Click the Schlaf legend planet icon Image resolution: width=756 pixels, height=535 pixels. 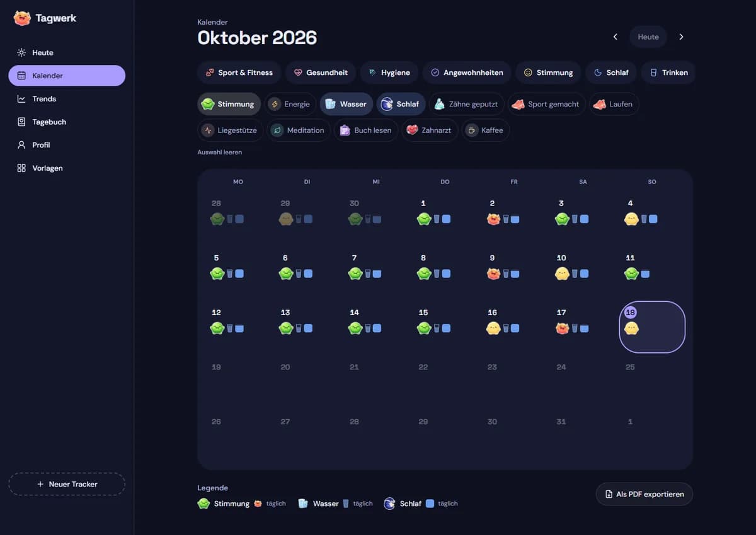[x=390, y=503]
